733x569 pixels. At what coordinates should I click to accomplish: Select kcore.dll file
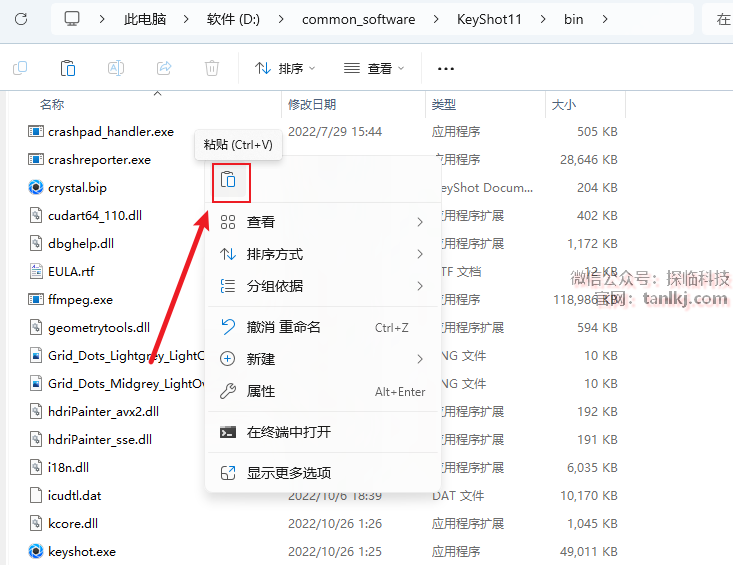pos(73,524)
